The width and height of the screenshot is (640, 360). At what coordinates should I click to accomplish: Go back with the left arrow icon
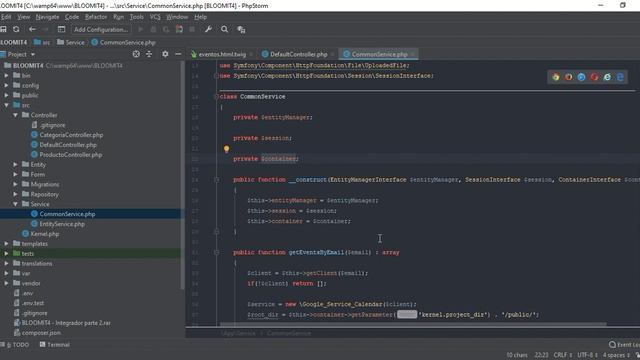click(32, 29)
